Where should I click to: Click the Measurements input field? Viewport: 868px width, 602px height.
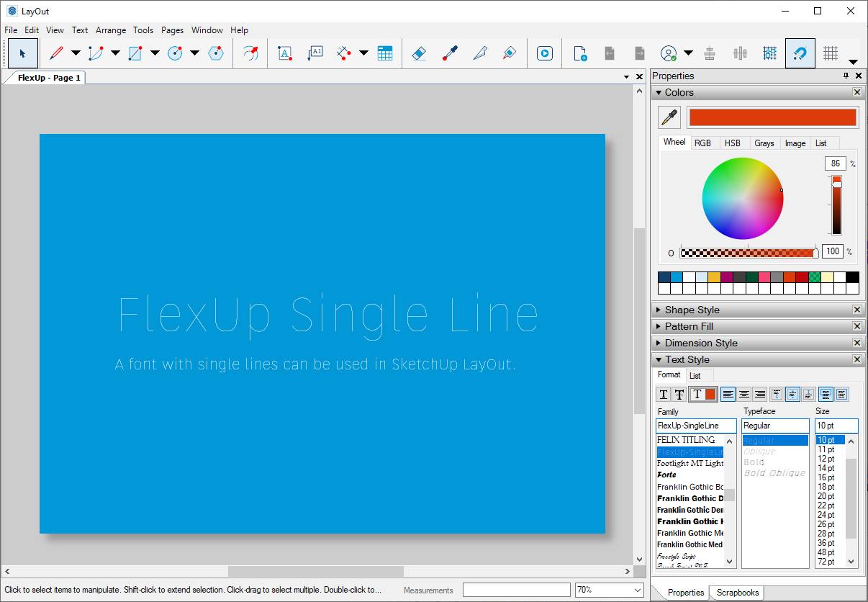tap(516, 590)
